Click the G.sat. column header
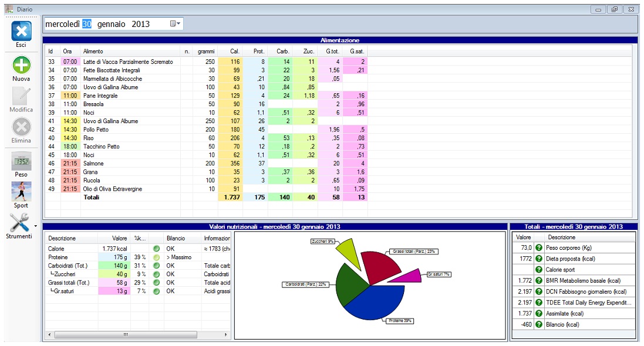 (x=355, y=51)
